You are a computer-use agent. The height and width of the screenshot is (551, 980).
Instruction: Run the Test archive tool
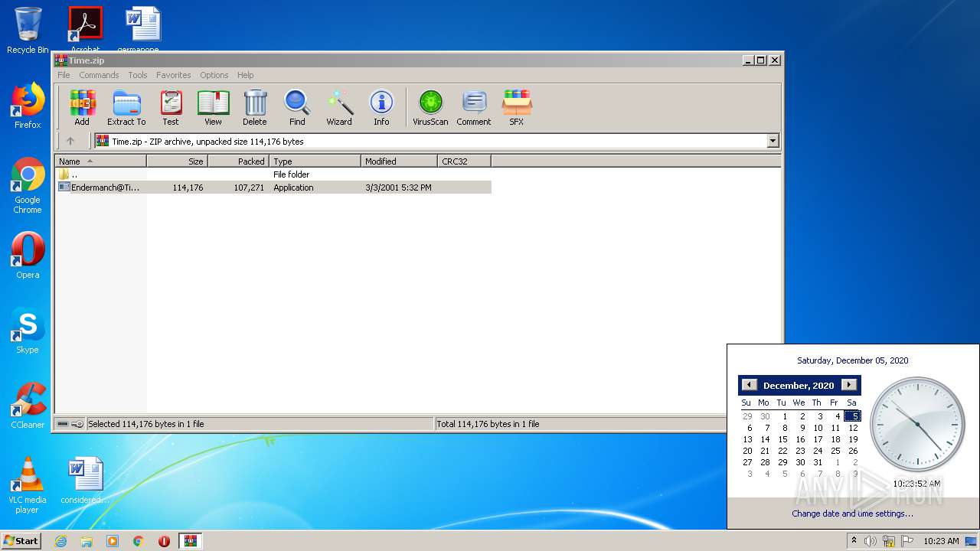[171, 107]
